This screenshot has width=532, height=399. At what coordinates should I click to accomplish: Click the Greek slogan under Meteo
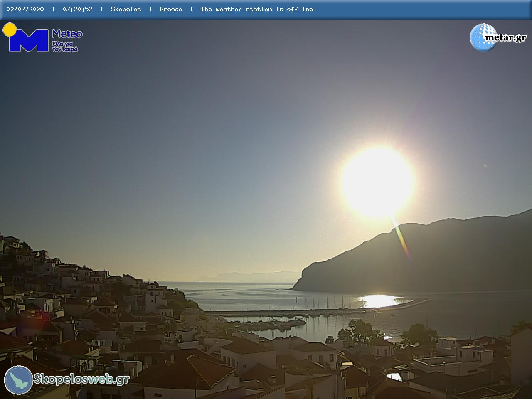(65, 46)
